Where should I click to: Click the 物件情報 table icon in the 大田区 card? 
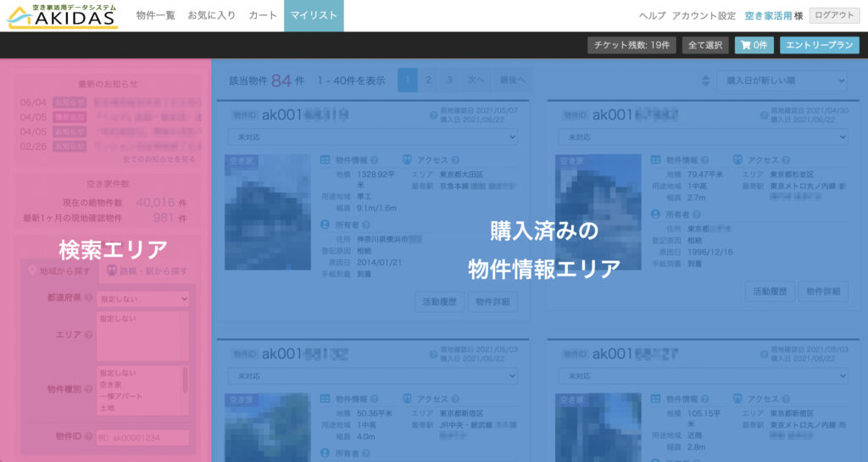(x=325, y=160)
